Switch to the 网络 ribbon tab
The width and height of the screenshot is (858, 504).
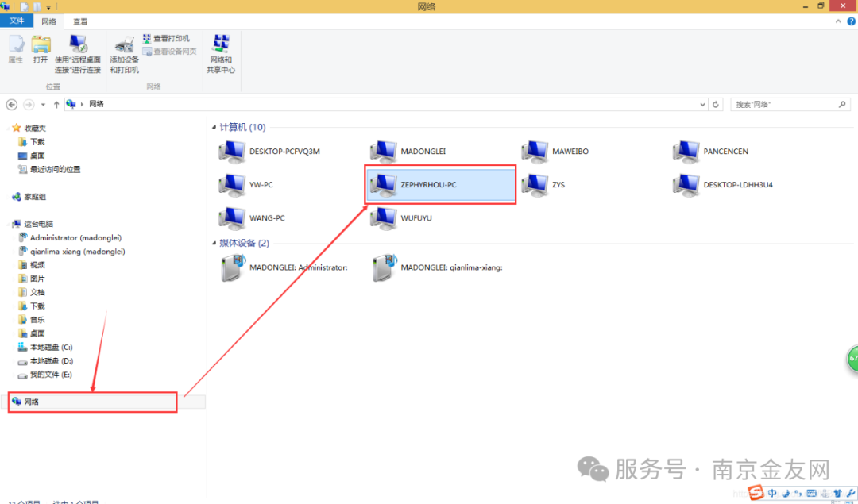(x=48, y=21)
